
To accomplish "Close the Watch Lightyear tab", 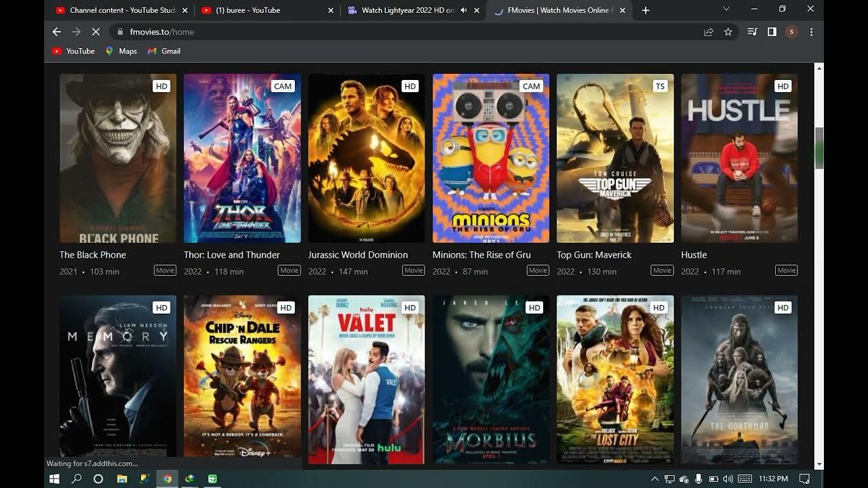I will click(477, 10).
